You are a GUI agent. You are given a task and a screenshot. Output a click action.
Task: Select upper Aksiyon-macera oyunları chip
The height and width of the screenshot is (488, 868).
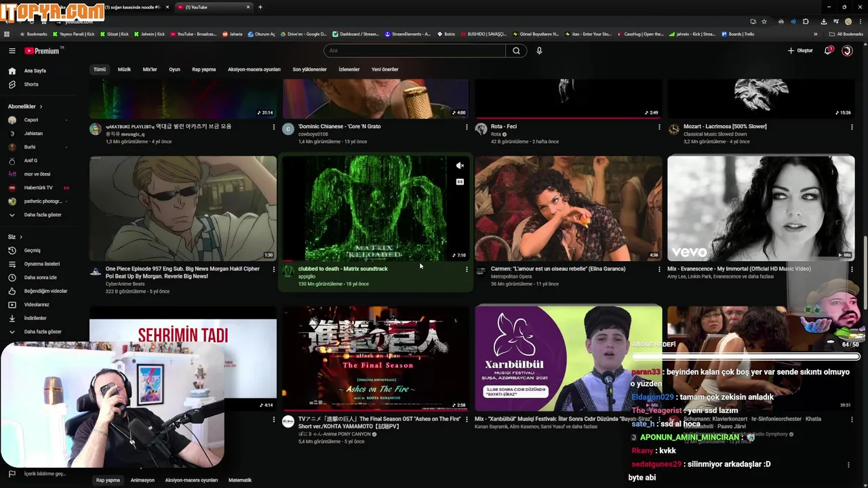click(254, 69)
